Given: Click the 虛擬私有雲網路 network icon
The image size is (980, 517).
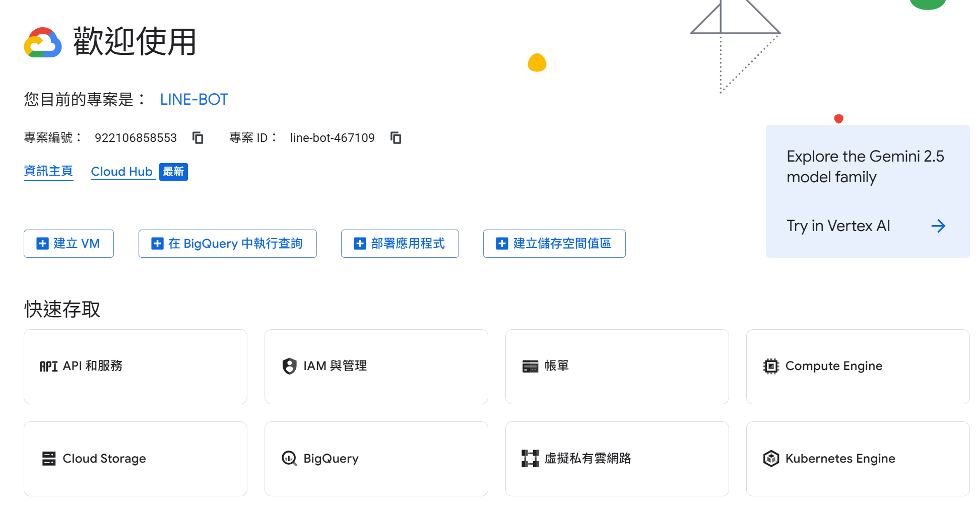Looking at the screenshot, I should [530, 459].
